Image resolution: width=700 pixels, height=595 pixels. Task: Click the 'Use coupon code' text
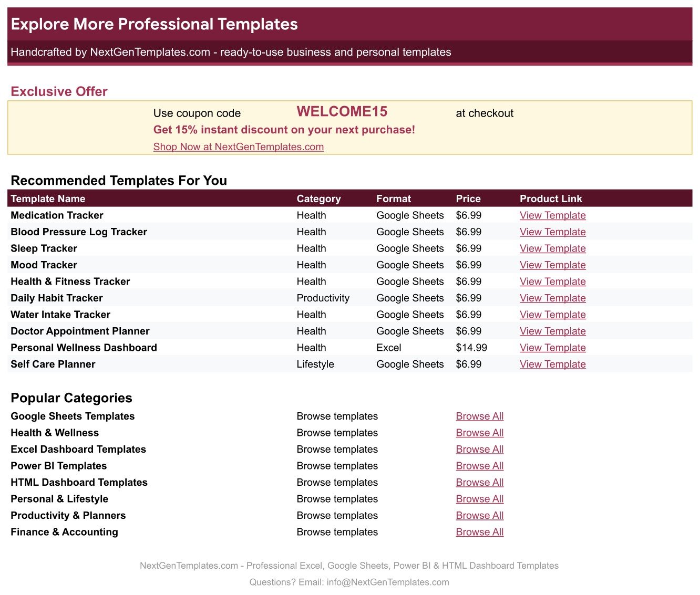197,113
